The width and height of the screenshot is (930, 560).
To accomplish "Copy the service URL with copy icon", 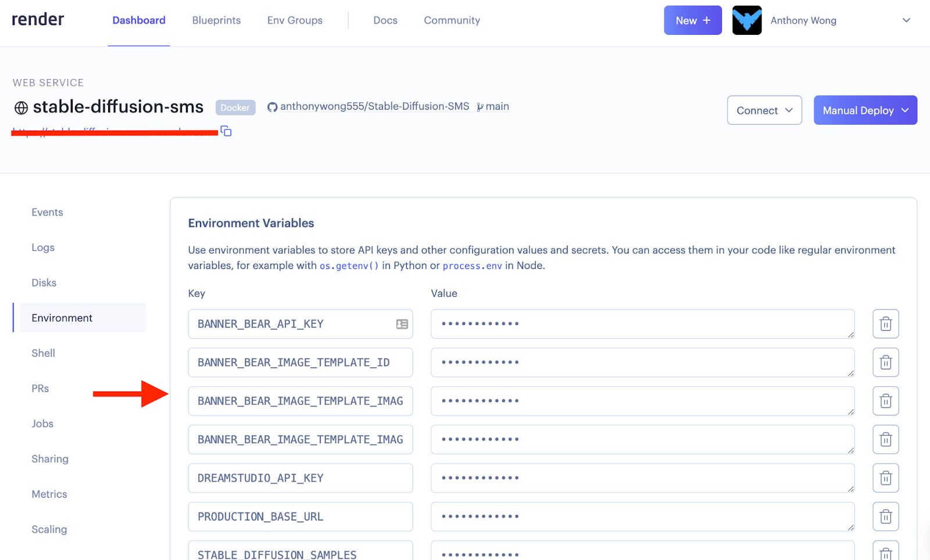I will click(x=226, y=131).
